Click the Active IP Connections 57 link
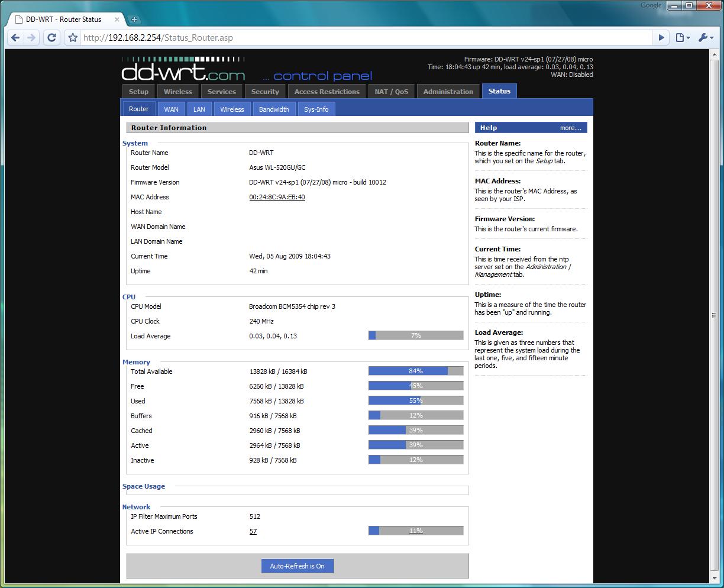Image resolution: width=724 pixels, height=588 pixels. pos(253,531)
